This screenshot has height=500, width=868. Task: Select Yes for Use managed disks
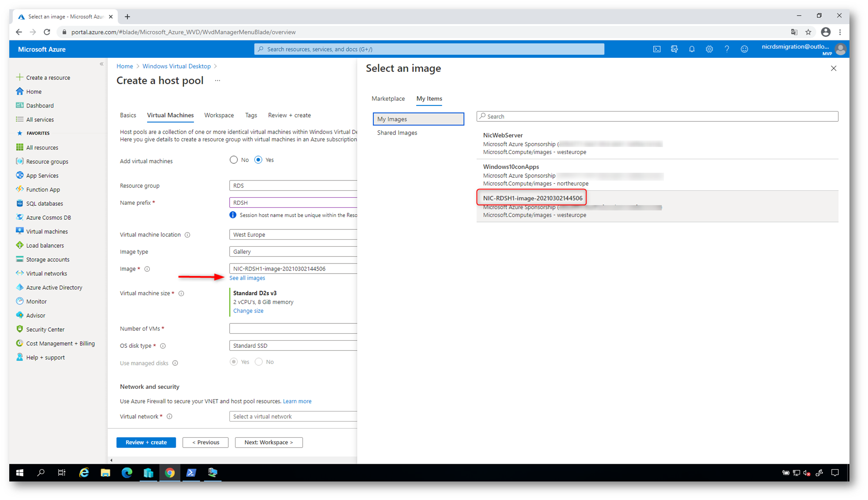click(x=234, y=362)
